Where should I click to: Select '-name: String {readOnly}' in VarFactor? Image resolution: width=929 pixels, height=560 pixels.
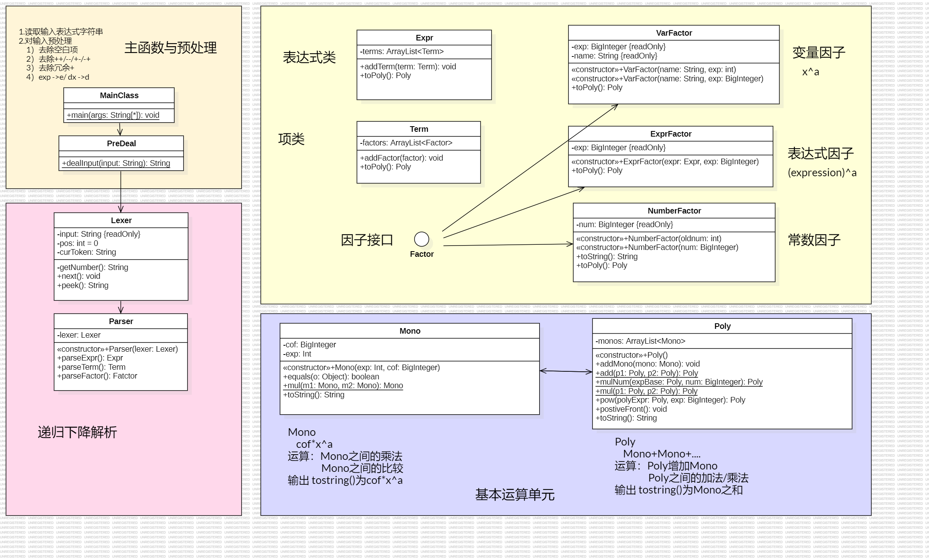click(x=614, y=56)
